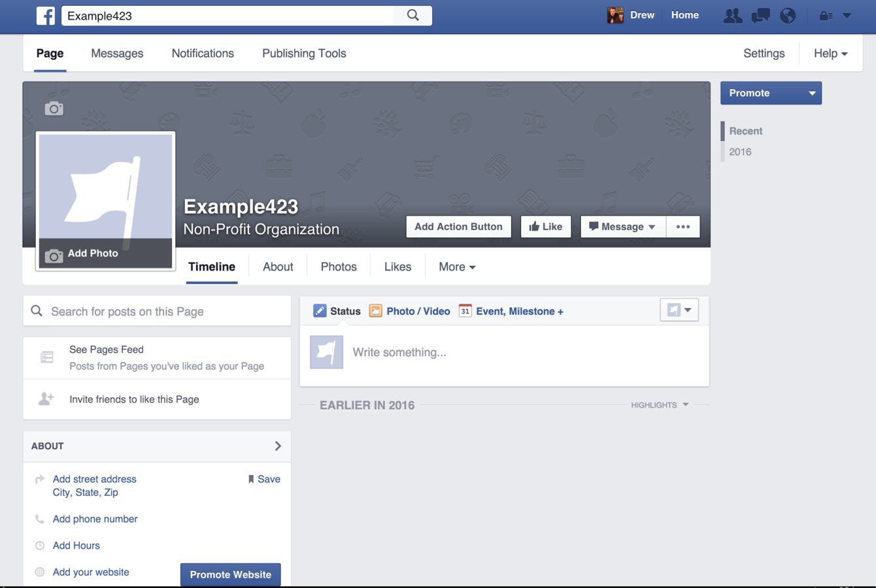This screenshot has height=588, width=876.
Task: Open the Help dropdown menu
Action: pos(831,54)
